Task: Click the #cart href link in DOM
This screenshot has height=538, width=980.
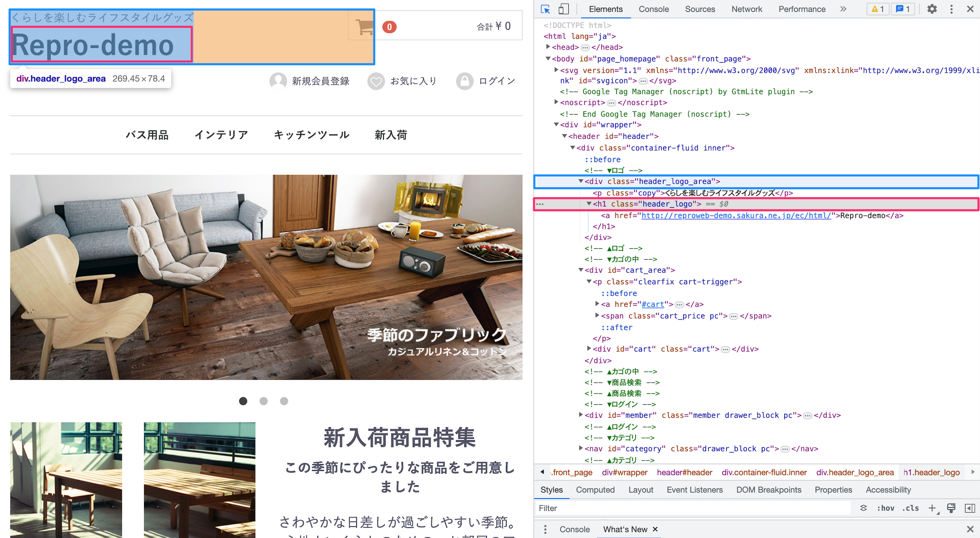Action: point(652,304)
